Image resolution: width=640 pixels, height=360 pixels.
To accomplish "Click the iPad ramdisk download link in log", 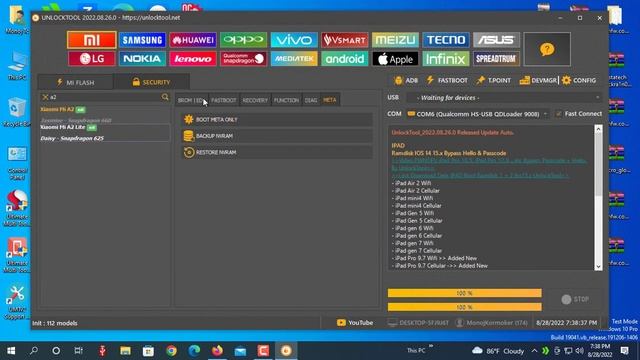I will tap(480, 176).
